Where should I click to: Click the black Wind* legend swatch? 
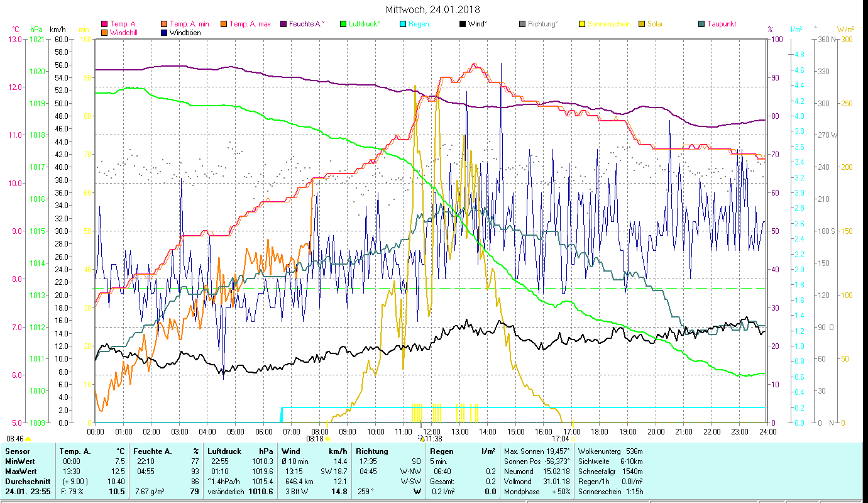[462, 25]
